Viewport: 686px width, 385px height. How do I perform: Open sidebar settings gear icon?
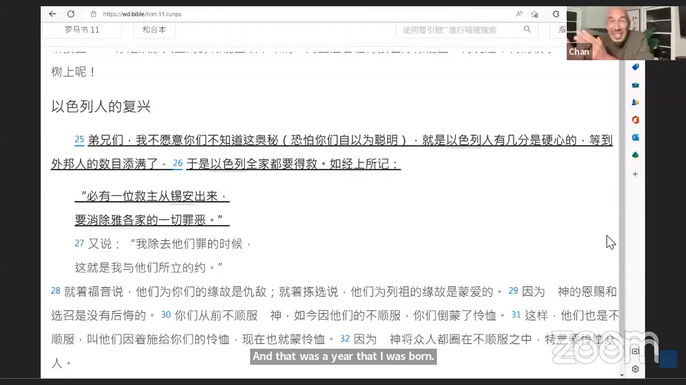(x=635, y=369)
